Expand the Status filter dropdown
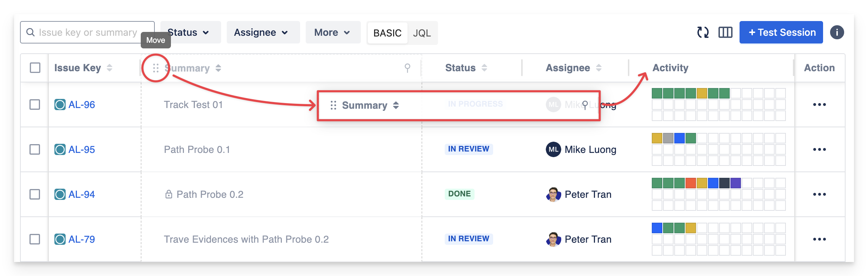Image resolution: width=868 pixels, height=276 pixels. click(x=190, y=32)
